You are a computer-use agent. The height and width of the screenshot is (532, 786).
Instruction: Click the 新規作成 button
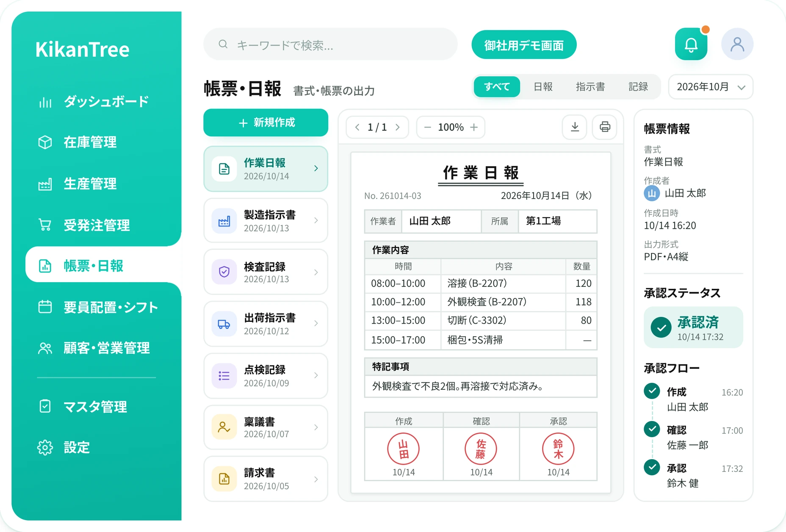tap(266, 123)
